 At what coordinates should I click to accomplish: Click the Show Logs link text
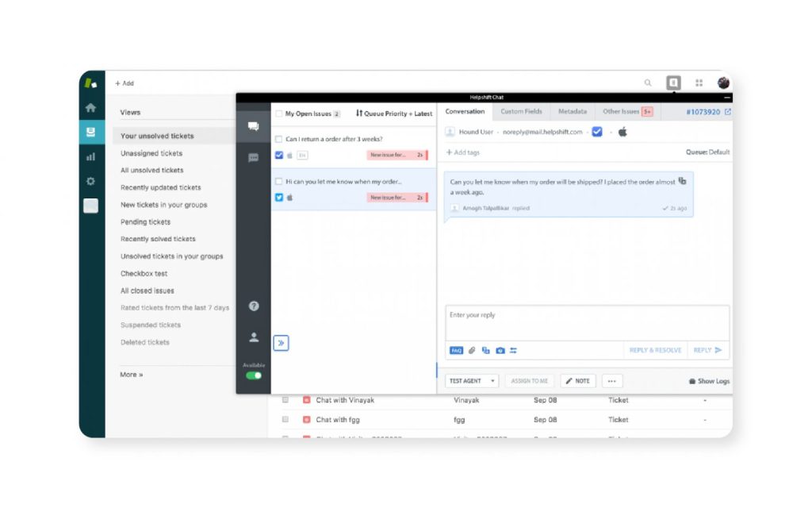point(714,381)
